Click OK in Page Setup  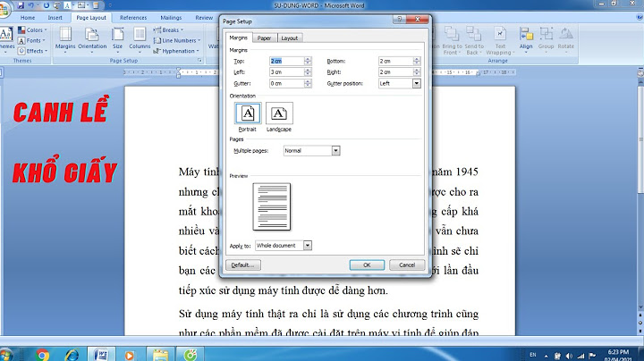point(367,265)
